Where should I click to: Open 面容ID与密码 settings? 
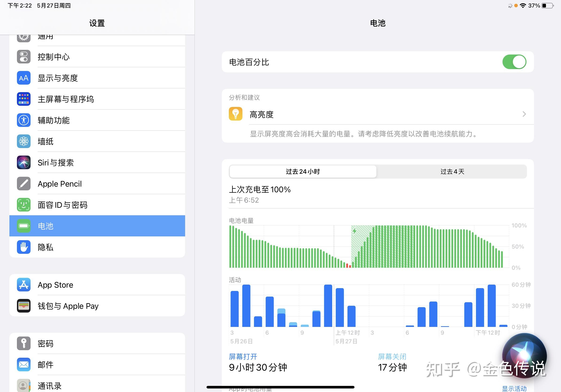pos(97,205)
